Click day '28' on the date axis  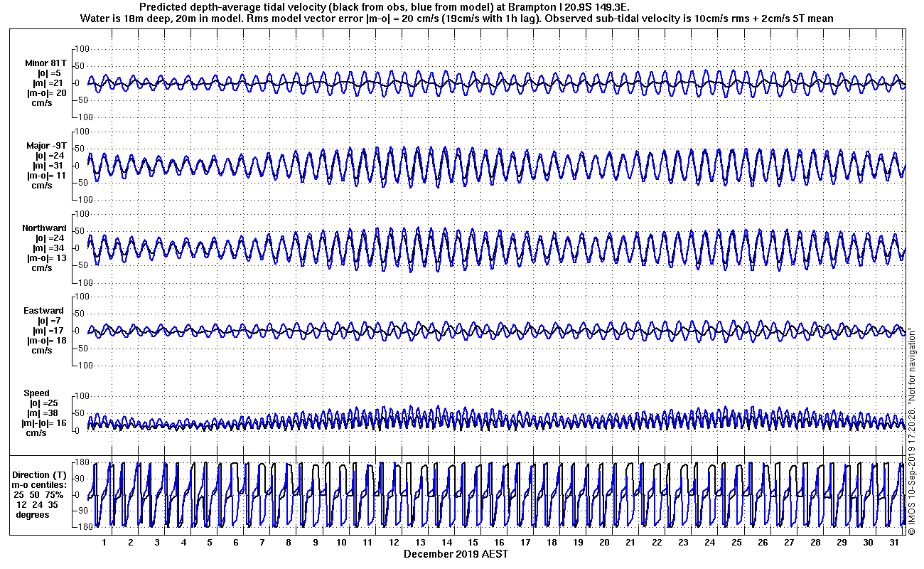(815, 543)
